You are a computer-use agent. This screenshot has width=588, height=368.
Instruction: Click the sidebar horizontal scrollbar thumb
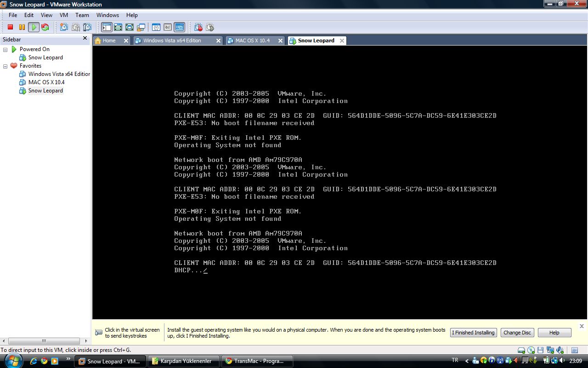45,341
